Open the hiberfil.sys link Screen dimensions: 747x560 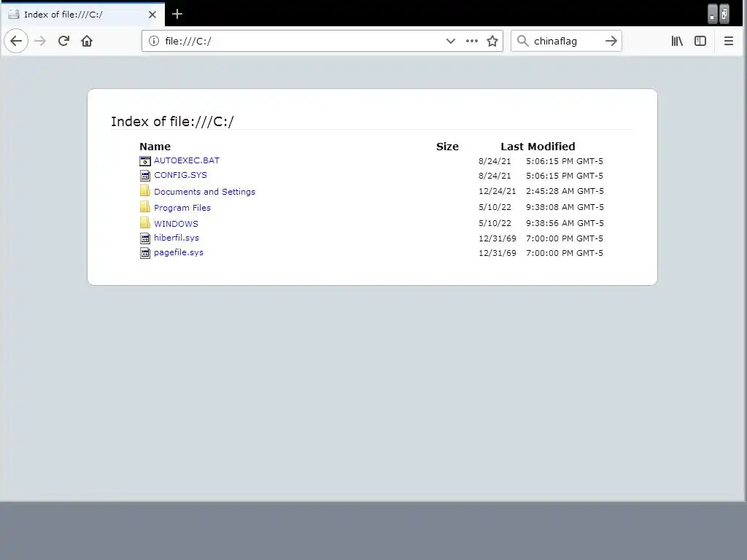point(177,238)
